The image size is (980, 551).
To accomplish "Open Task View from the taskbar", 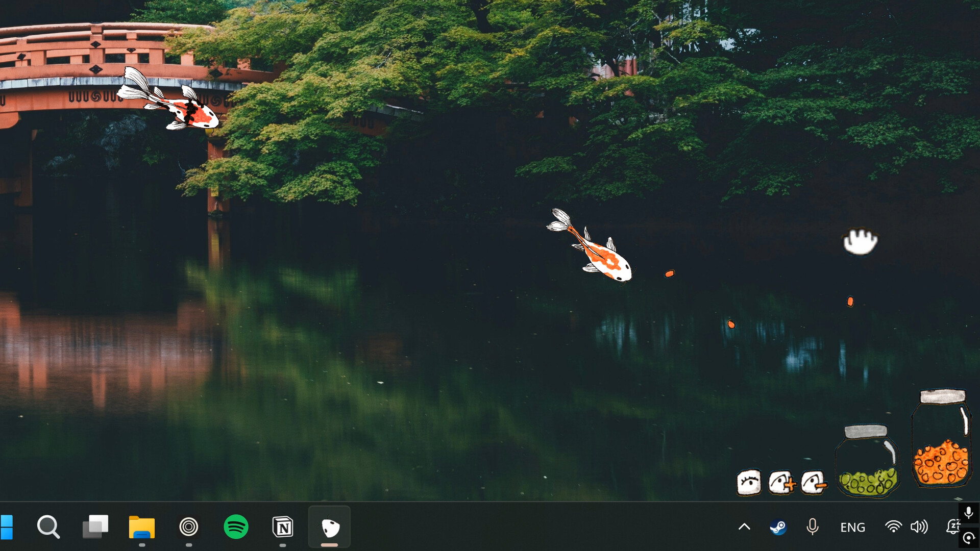I will tap(95, 527).
